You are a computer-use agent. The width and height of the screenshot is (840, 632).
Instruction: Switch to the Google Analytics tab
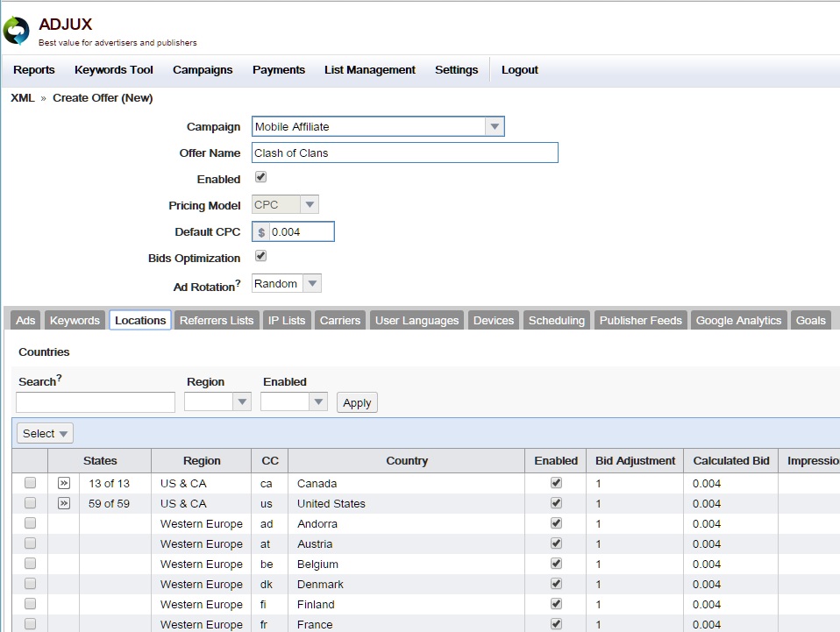739,320
